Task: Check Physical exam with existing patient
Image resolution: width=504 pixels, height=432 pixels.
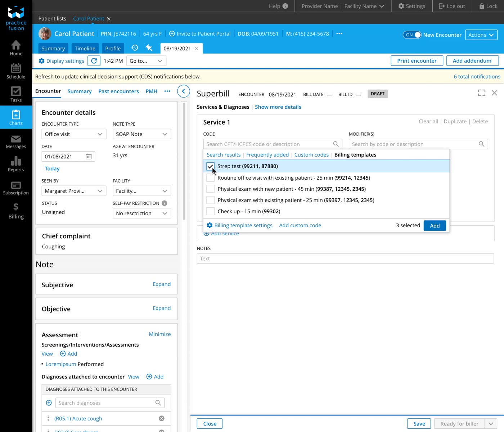Action: pyautogui.click(x=210, y=200)
